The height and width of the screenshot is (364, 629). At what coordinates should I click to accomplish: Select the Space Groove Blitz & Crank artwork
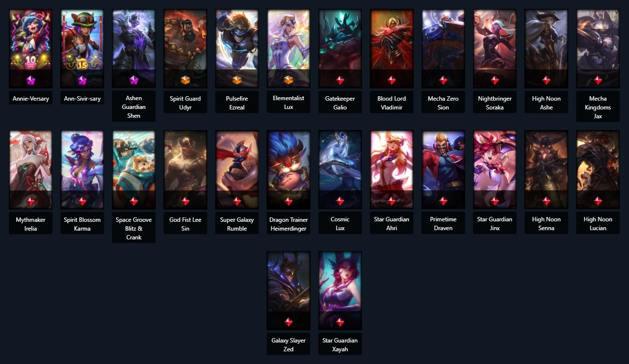coord(134,170)
